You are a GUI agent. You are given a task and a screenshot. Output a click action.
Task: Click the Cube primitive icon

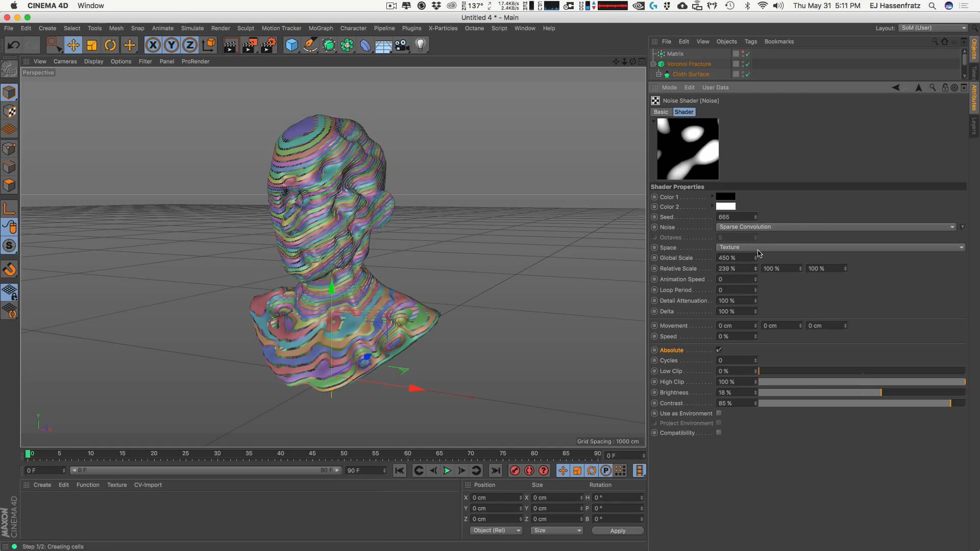coord(291,45)
